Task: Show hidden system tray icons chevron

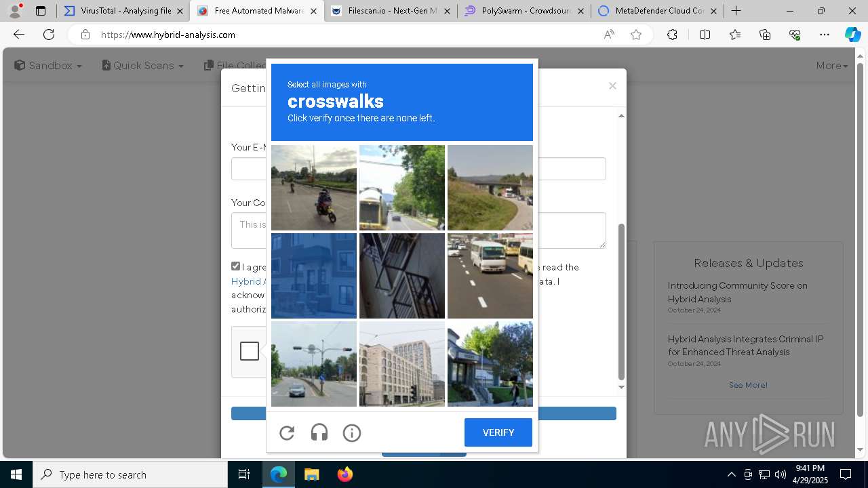Action: [731, 474]
